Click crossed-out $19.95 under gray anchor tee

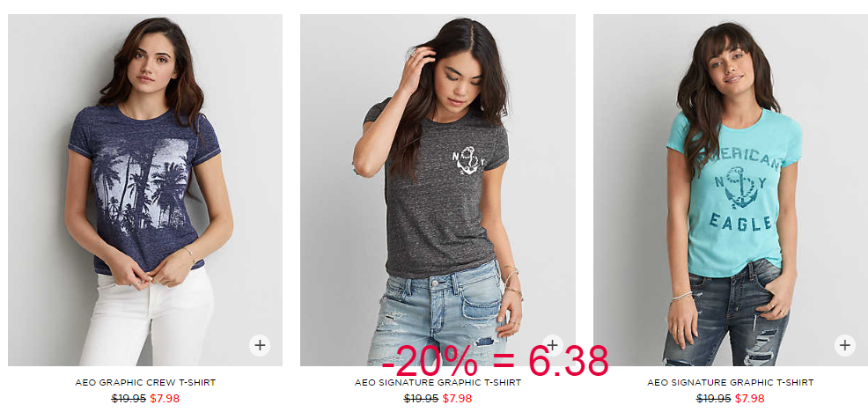click(422, 399)
